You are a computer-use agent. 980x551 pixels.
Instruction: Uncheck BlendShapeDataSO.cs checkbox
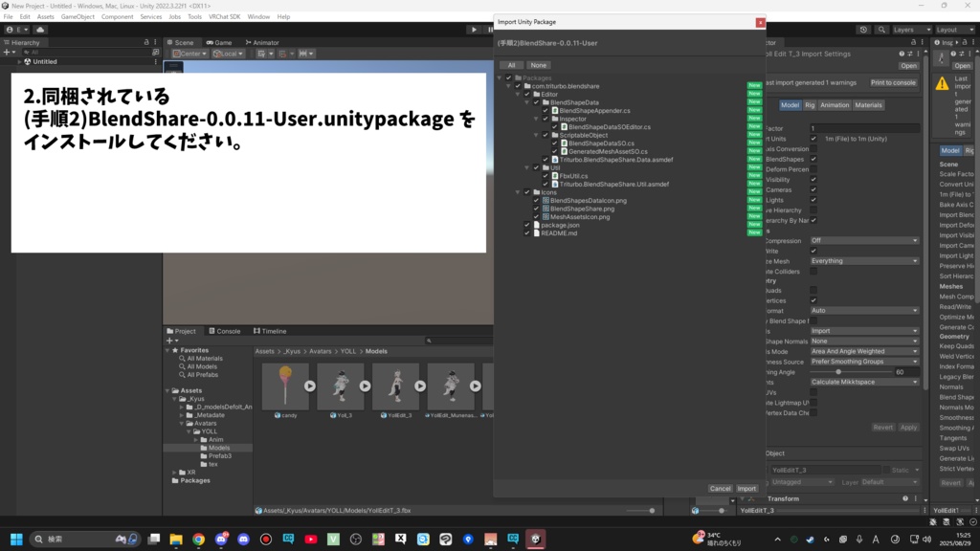(x=554, y=143)
